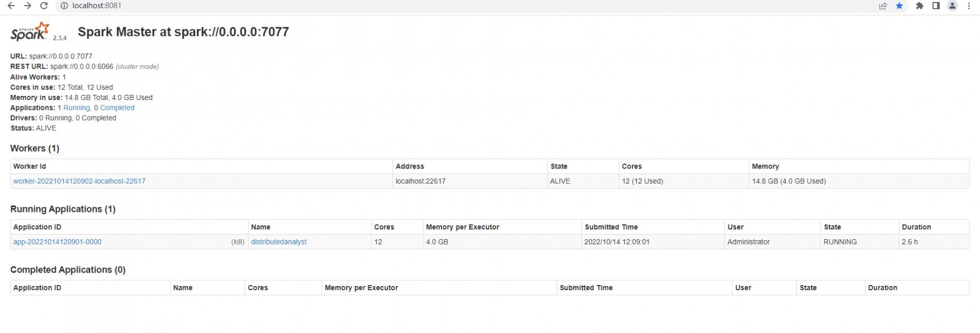Click the Completed Applications (0) heading
This screenshot has height=333, width=980.
coord(68,270)
